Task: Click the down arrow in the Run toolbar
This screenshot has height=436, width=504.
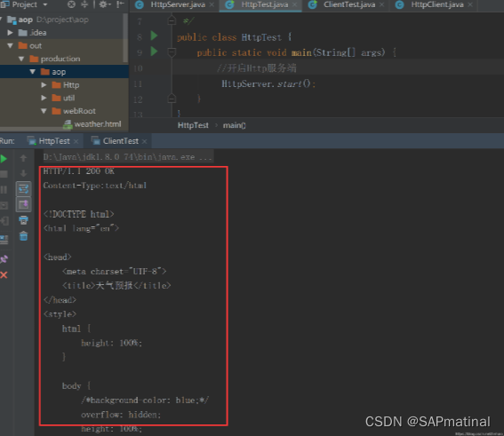Action: click(23, 174)
